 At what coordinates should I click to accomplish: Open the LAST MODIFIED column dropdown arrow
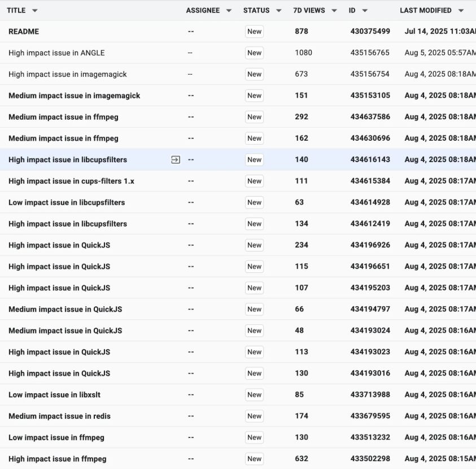461,11
